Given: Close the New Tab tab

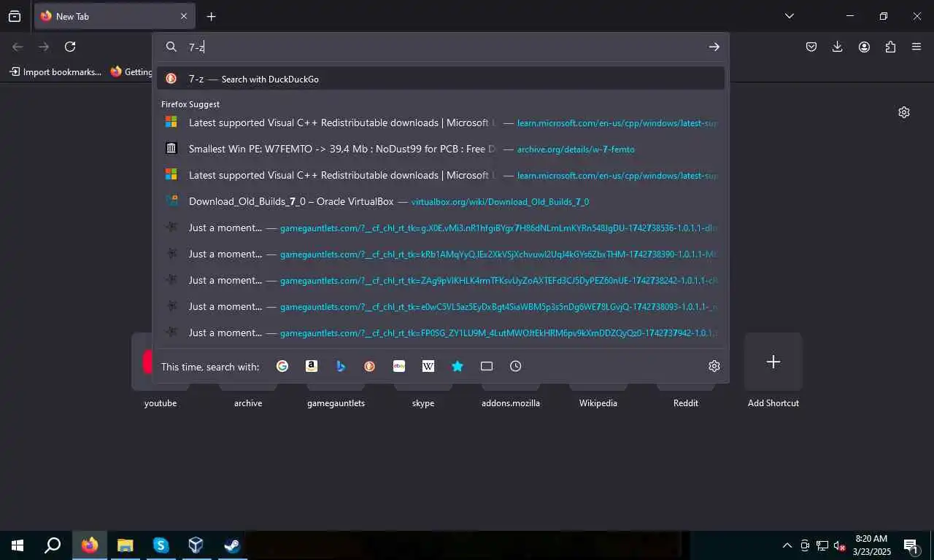Looking at the screenshot, I should click(184, 16).
